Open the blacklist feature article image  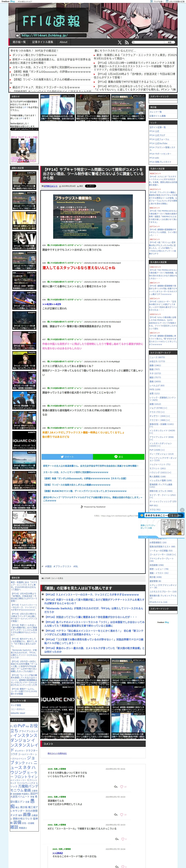click(93, 217)
